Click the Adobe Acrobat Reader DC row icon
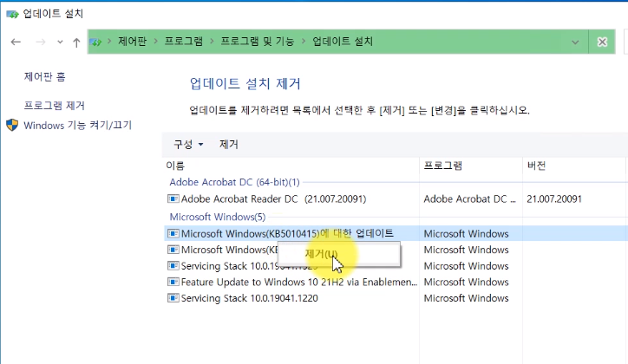Screen dimensions: 628x364 (x=173, y=198)
